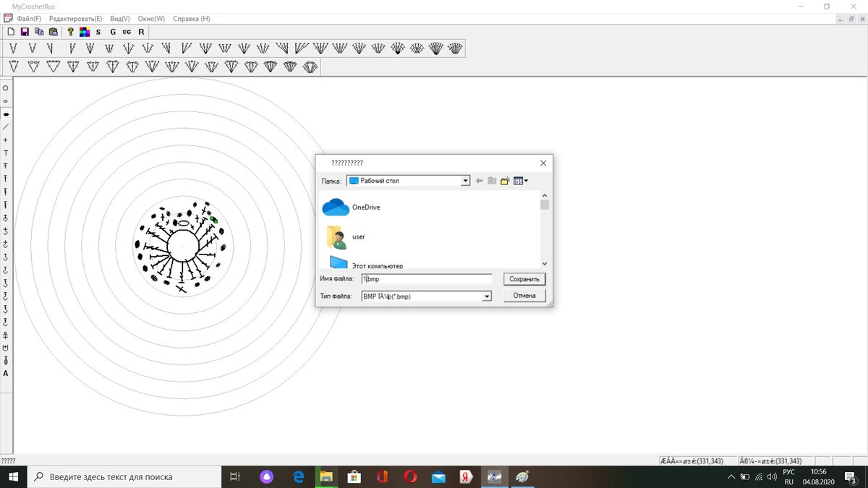Open Task View from the taskbar
The height and width of the screenshot is (488, 868).
click(x=234, y=476)
